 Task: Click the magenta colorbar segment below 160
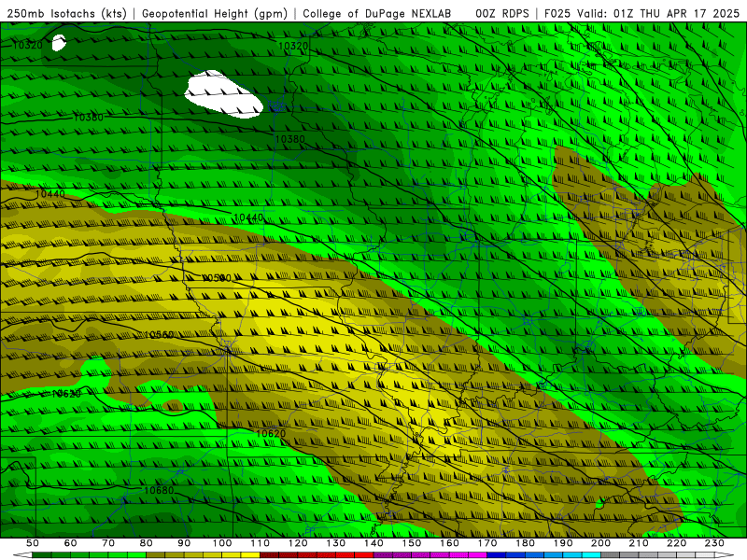[440, 555]
